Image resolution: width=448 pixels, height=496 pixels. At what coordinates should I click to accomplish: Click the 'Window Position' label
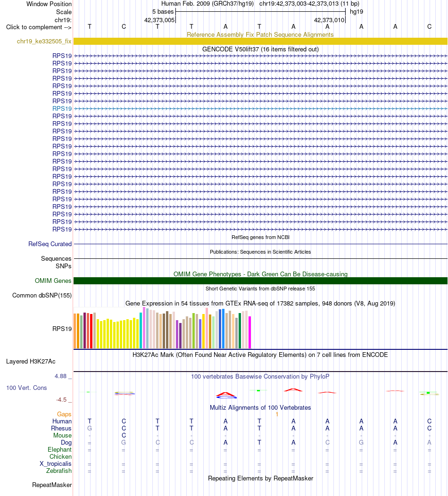coord(49,4)
